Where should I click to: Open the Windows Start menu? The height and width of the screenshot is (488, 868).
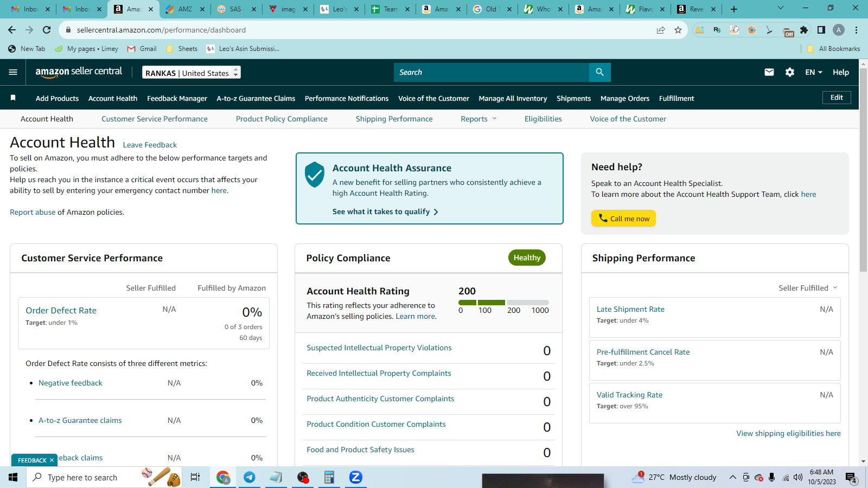click(x=13, y=477)
